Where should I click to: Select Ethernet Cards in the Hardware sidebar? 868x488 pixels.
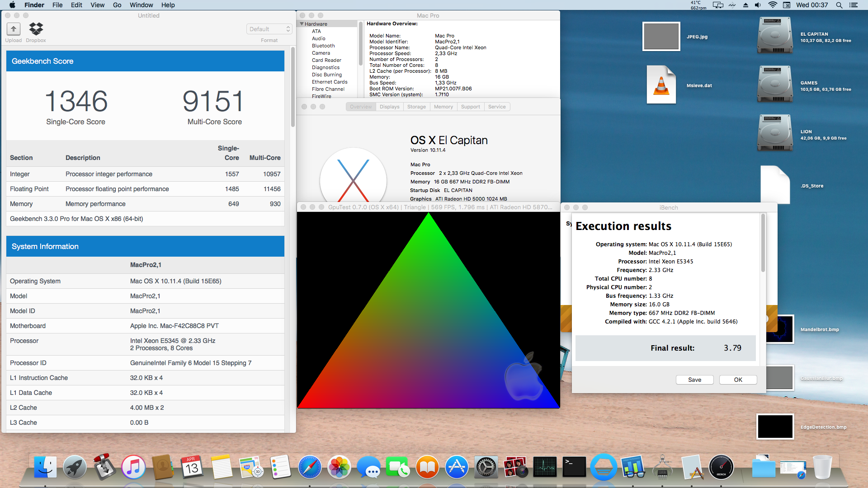(330, 82)
